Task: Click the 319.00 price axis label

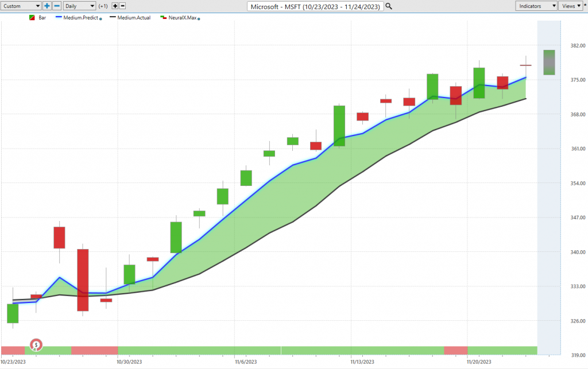Action: pyautogui.click(x=578, y=355)
